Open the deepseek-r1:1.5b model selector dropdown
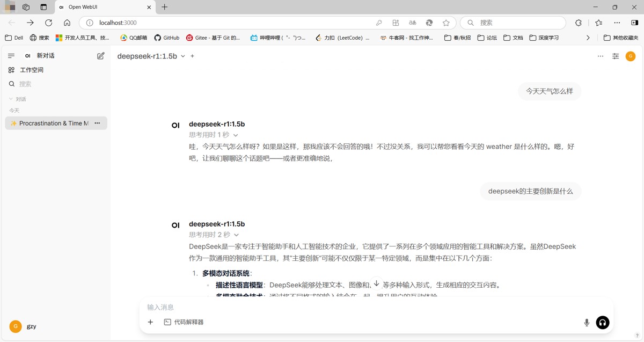Screen dimensions: 644x342 click(151, 56)
